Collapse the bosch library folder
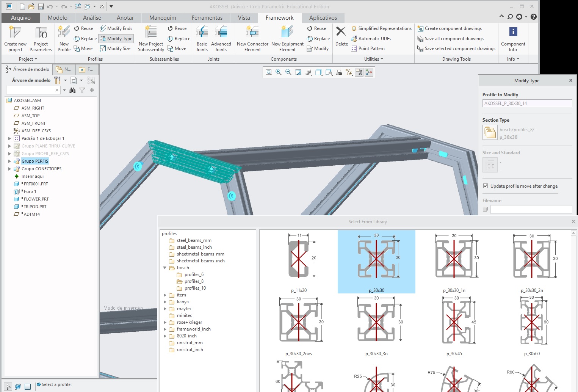This screenshot has width=578, height=392. tap(165, 268)
